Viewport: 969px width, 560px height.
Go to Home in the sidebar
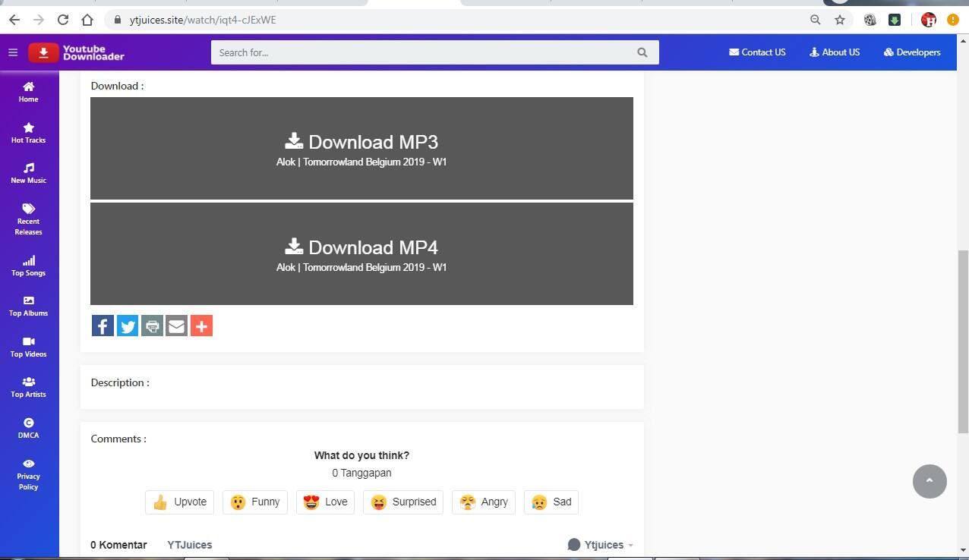coord(29,92)
